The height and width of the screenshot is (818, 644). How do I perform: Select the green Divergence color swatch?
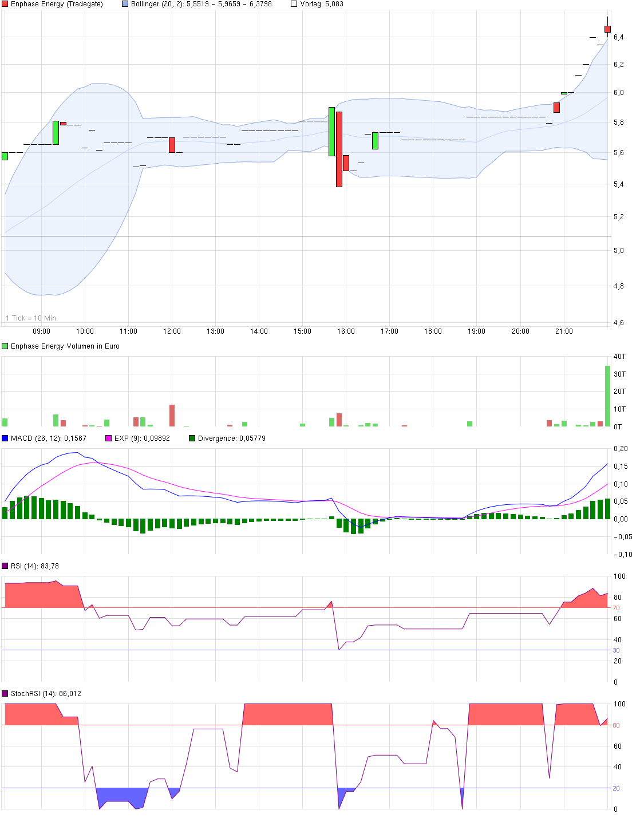point(191,437)
